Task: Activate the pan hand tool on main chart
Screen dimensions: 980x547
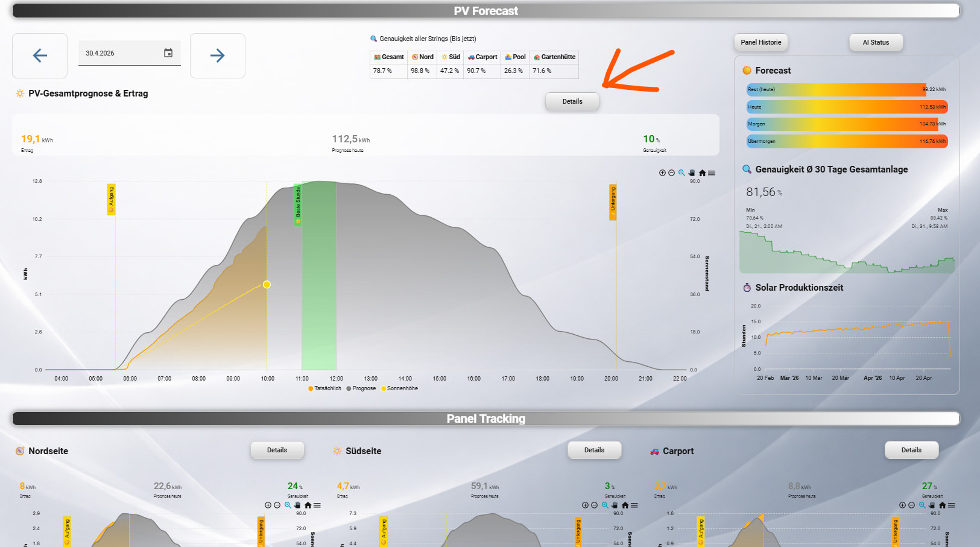Action: [x=692, y=173]
